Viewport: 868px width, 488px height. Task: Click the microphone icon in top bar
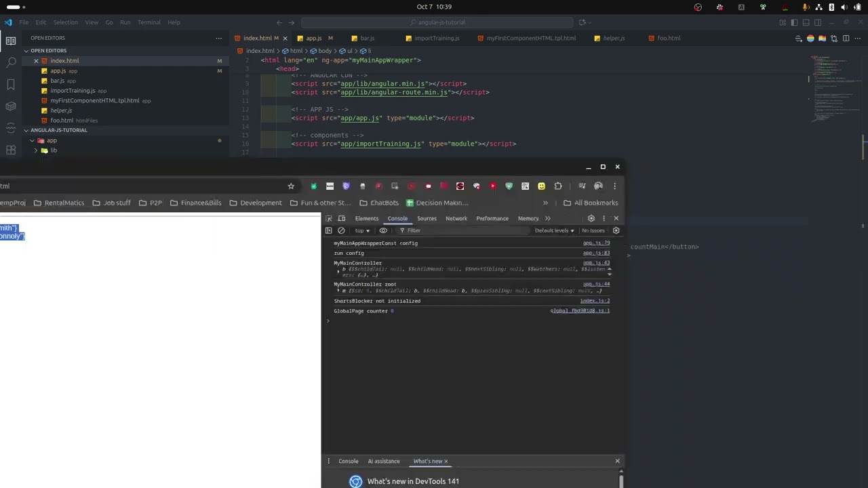[806, 7]
